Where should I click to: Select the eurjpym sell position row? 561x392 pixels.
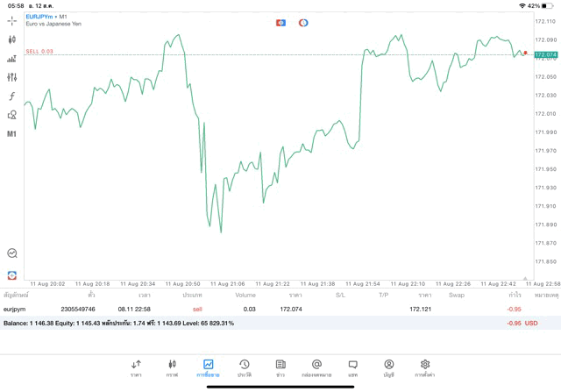click(263, 310)
